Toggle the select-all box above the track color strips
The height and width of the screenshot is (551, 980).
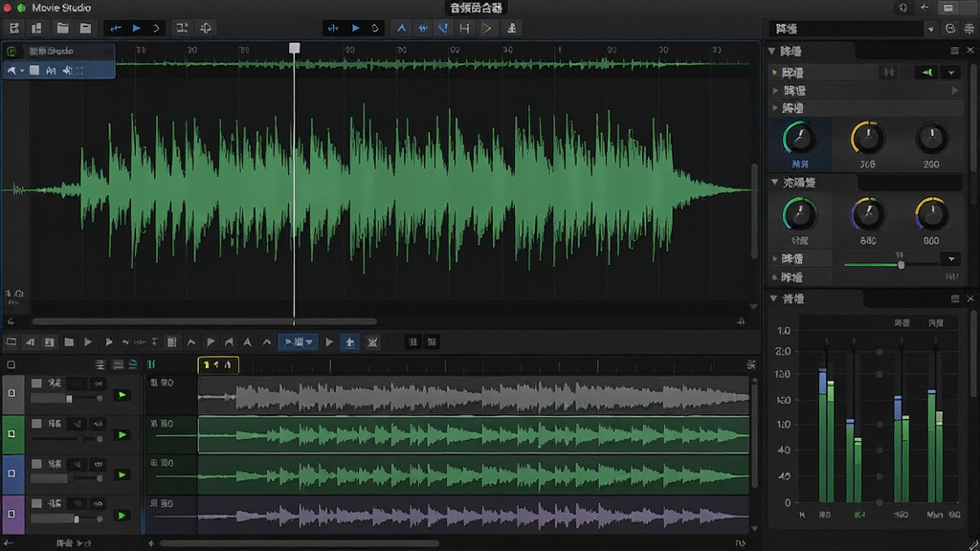(x=11, y=364)
